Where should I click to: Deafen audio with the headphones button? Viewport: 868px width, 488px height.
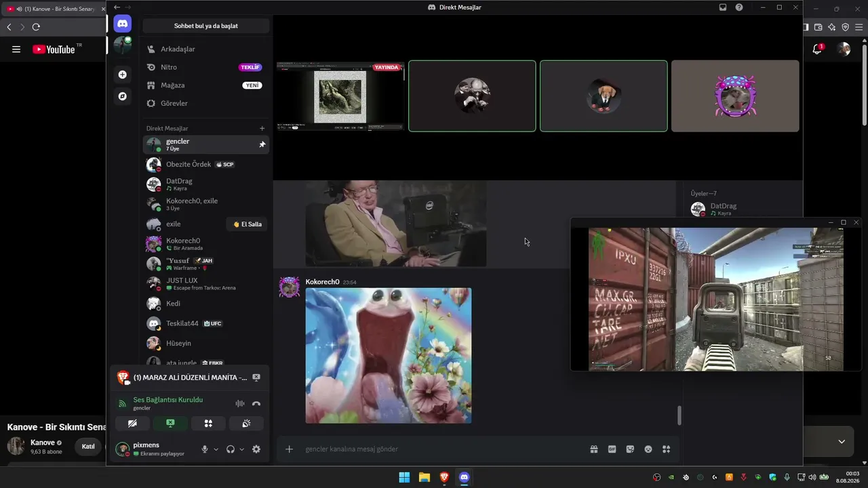pyautogui.click(x=231, y=449)
